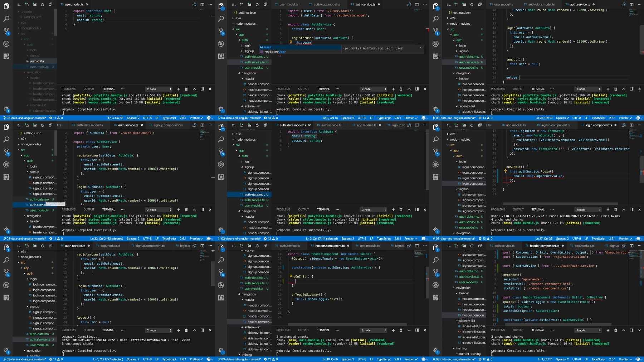Open Search in the Ln 1, Col 51 window
The image size is (644, 362).
pyautogui.click(x=435, y=260)
